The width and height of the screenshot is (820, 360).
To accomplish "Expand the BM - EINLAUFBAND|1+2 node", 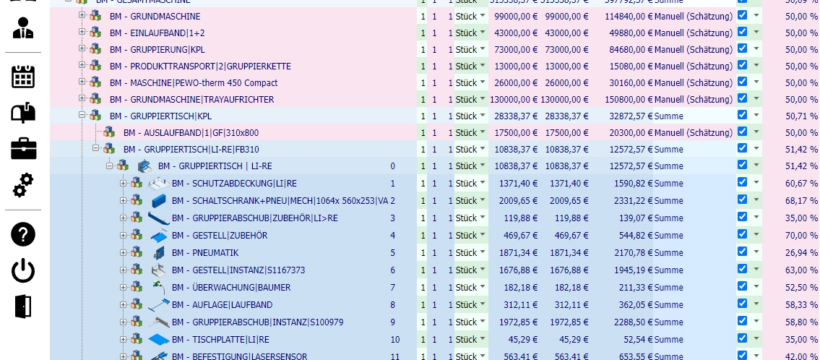I will click(82, 32).
